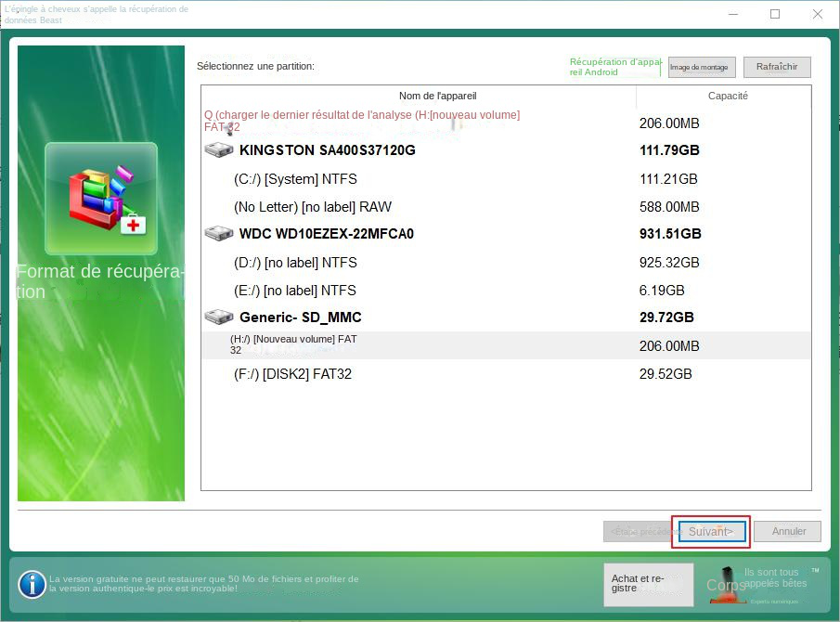
Task: Click the WDC WD10EZEX-22MFCA0 hard disk icon
Action: [x=219, y=233]
